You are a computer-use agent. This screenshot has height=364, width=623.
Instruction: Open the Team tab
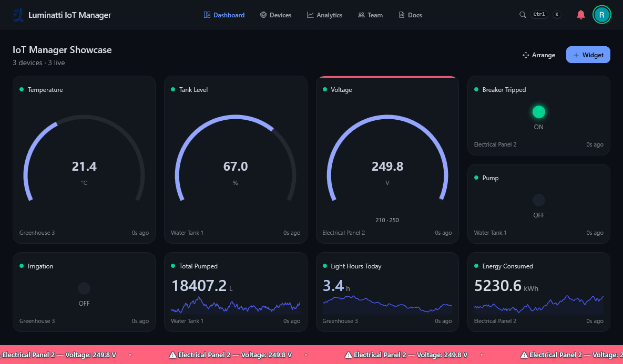(x=370, y=15)
